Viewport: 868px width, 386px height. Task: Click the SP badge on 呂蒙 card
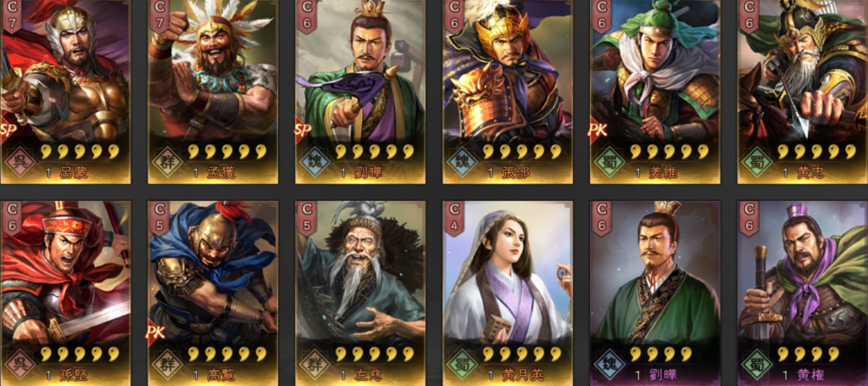[8, 129]
